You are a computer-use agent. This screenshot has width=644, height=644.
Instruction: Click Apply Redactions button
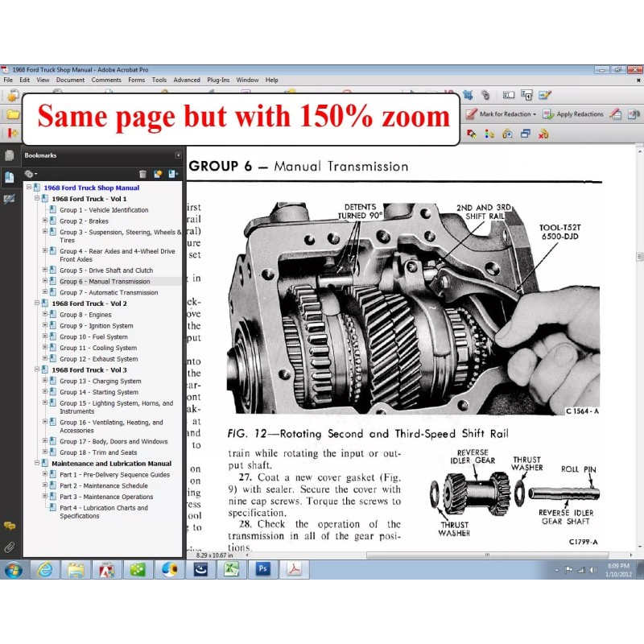click(x=573, y=114)
